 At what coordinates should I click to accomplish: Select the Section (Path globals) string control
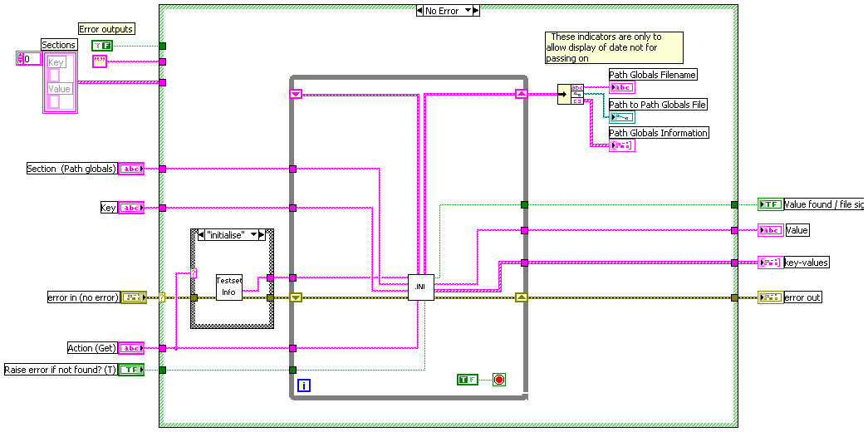[132, 169]
